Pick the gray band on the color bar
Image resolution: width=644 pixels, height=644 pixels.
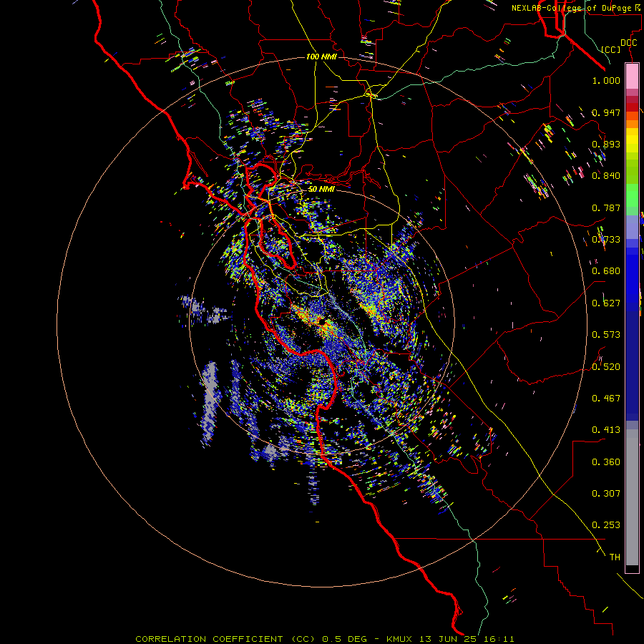tap(632, 497)
